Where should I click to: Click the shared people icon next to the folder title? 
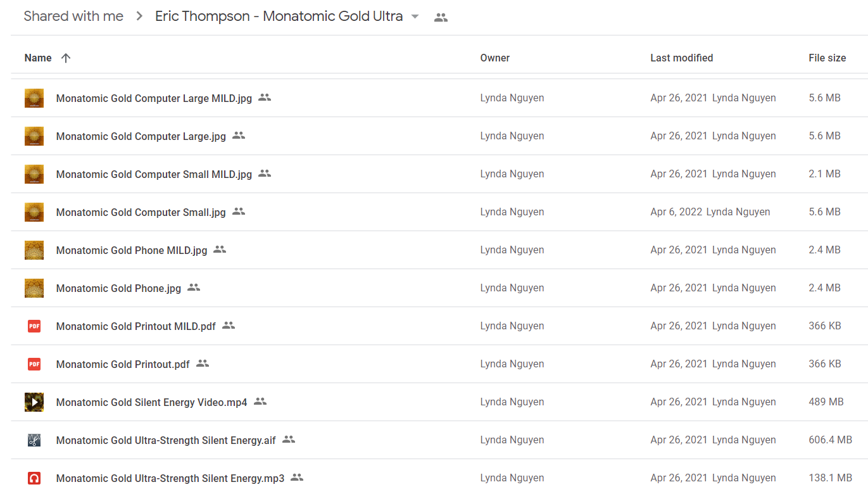pos(441,18)
